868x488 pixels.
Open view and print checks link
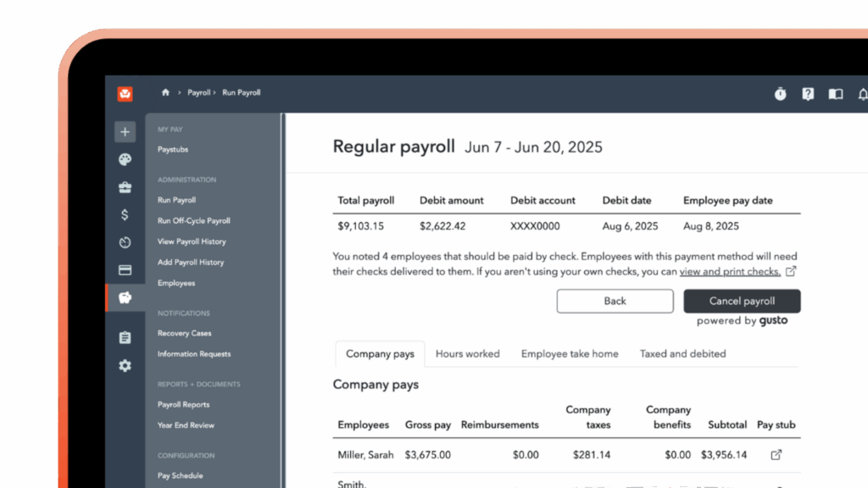click(x=732, y=271)
